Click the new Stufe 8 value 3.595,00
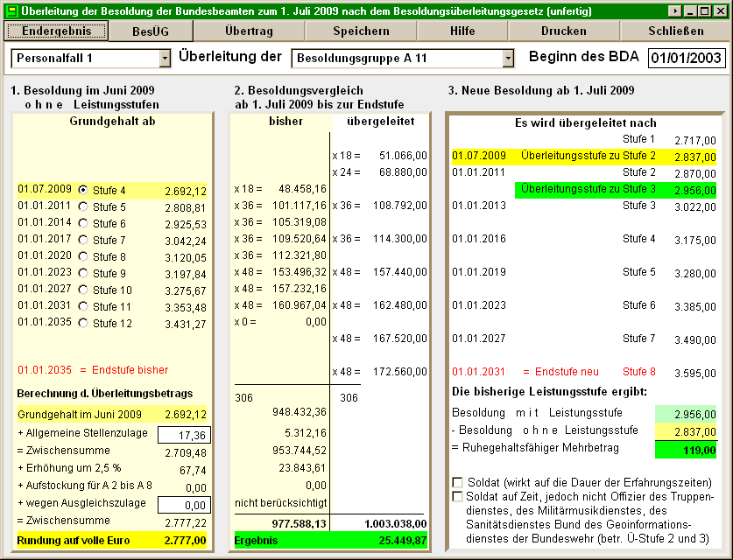Screen dimensions: 733x560 tap(695, 373)
